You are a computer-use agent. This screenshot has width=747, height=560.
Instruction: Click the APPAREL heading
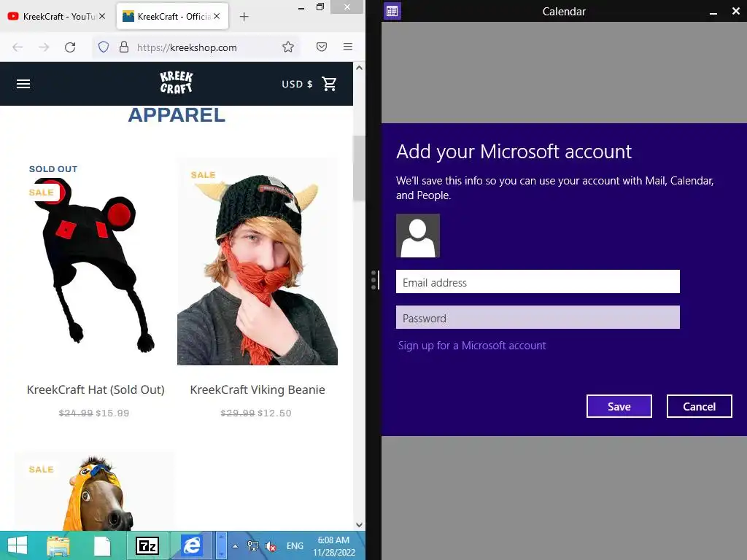click(x=177, y=115)
